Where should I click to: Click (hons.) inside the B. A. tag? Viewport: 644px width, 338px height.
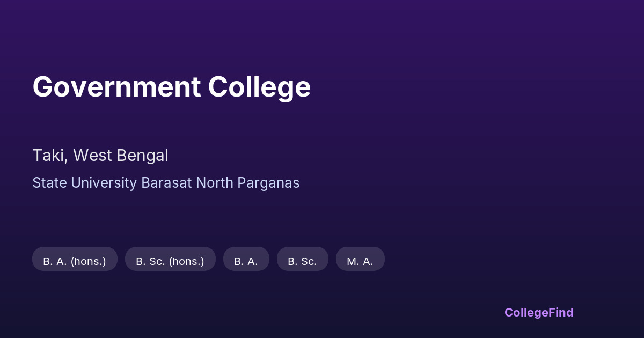pyautogui.click(x=88, y=262)
